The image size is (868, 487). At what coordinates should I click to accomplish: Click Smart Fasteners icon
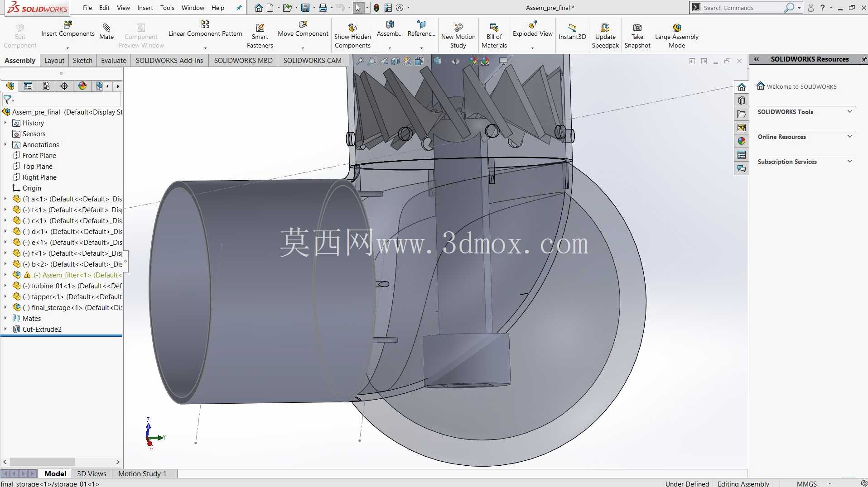260,35
